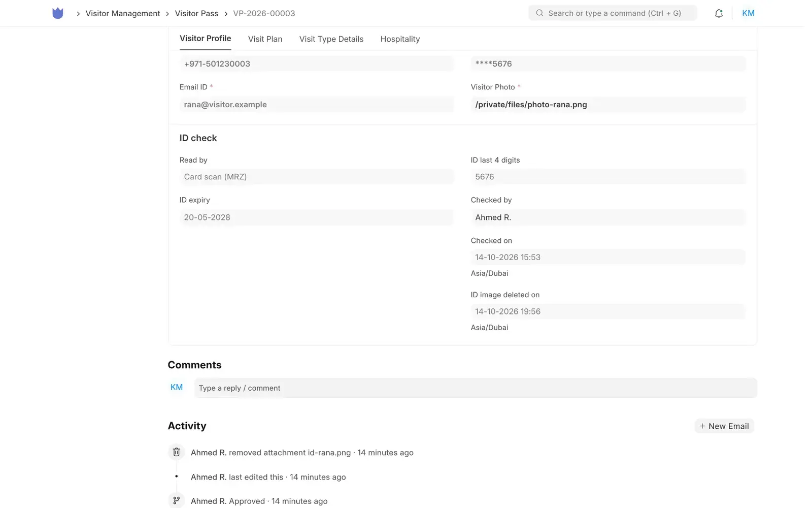Click the Comments heading
This screenshot has height=508, width=812.
pos(194,365)
